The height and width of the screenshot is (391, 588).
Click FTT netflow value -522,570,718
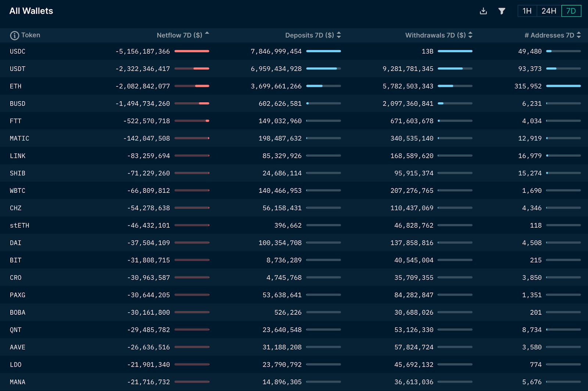(147, 121)
